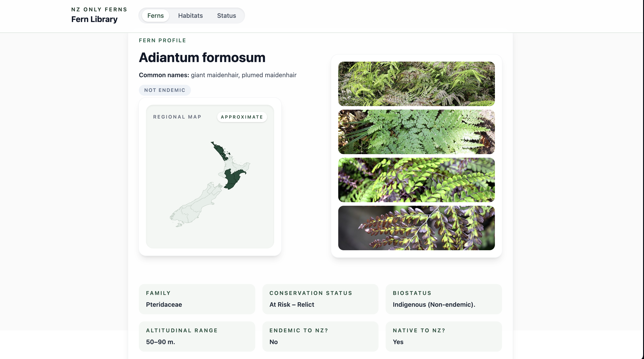
Task: Click the bottom photo of brown spore fronds
Action: [416, 228]
